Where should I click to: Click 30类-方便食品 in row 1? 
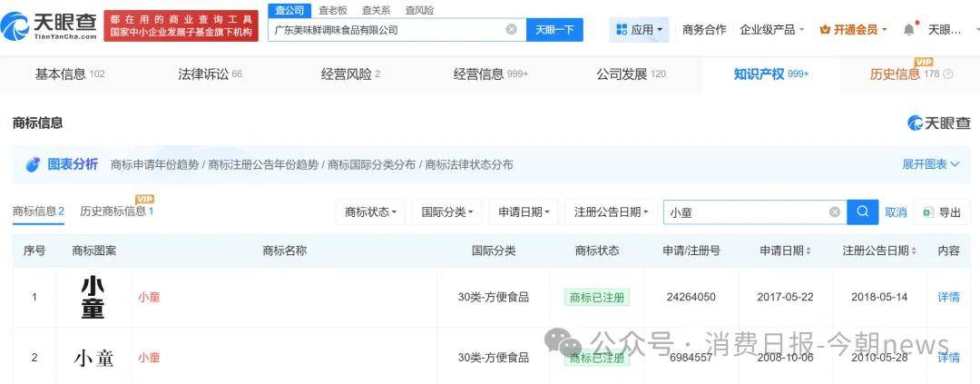pos(493,297)
